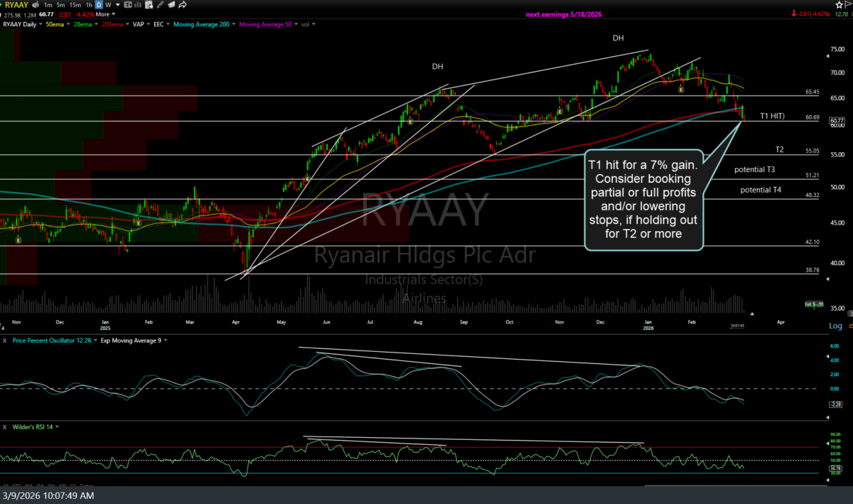Close the Wilder's RSI panel with X
Viewport: 853px width, 504px height.
4,427
